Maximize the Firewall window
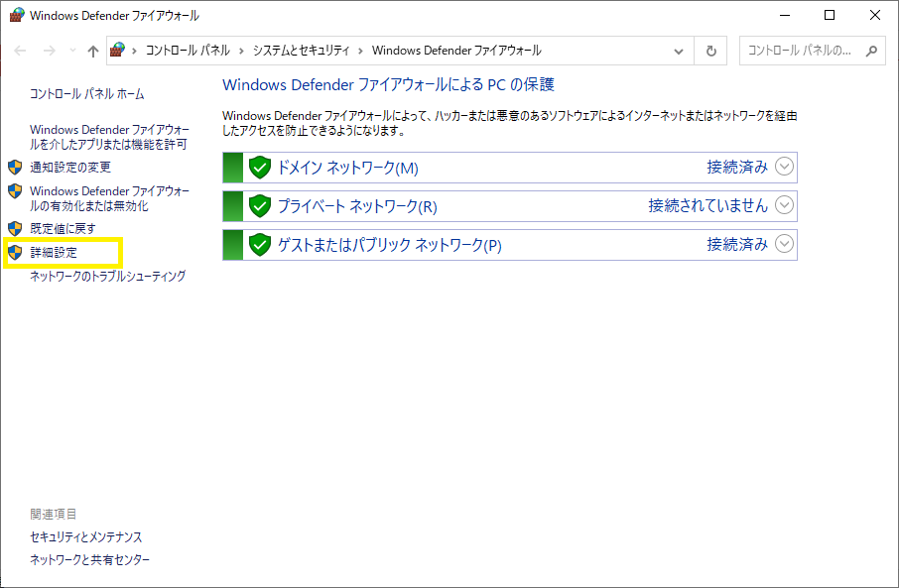 point(830,16)
